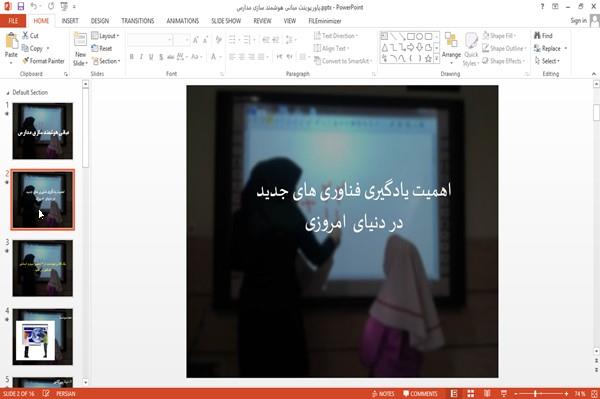Viewport: 600px width, 399px height.
Task: Open Shape Fill dropdown
Action: [499, 36]
